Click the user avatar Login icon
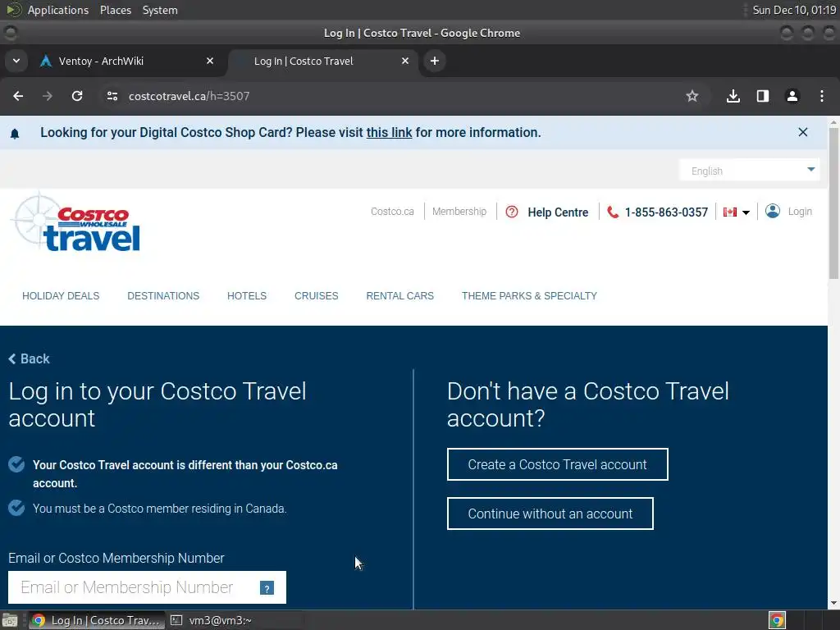 click(x=773, y=211)
